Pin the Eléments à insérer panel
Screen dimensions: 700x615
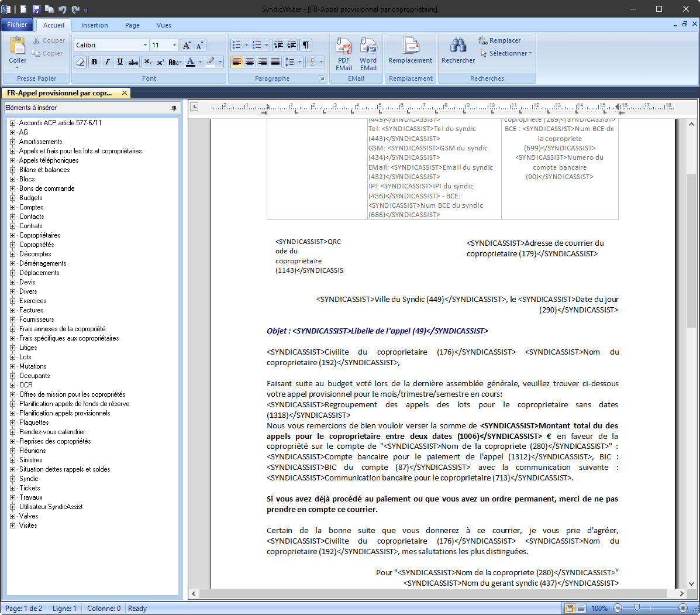pyautogui.click(x=174, y=108)
